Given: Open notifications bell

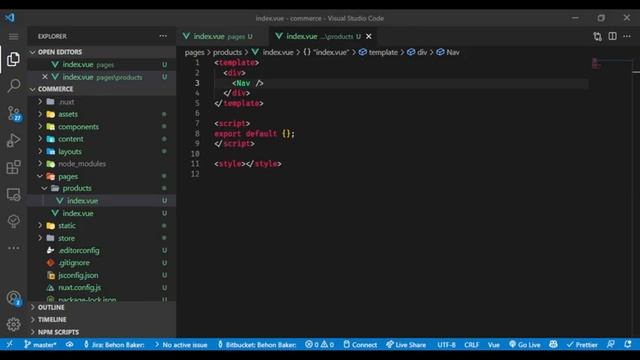Looking at the screenshot, I should pyautogui.click(x=627, y=344).
